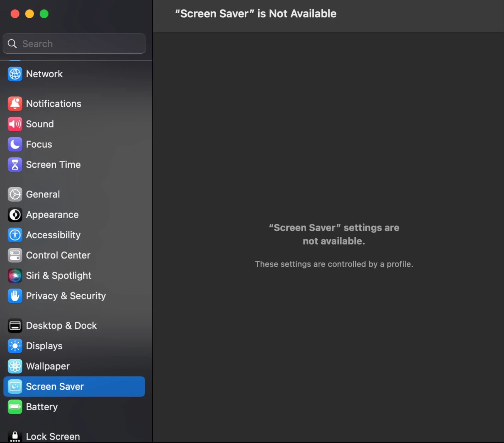Click the Appearance icon
This screenshot has width=504, height=443.
pyautogui.click(x=15, y=215)
